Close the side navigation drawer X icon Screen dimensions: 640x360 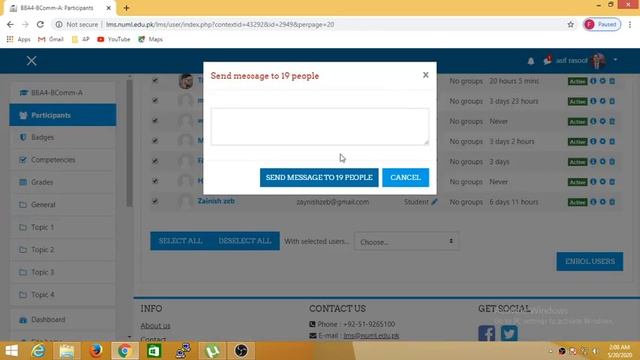coord(31,61)
